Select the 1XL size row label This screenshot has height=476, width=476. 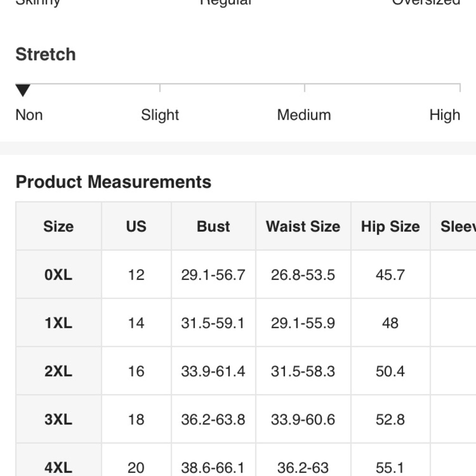click(x=59, y=323)
